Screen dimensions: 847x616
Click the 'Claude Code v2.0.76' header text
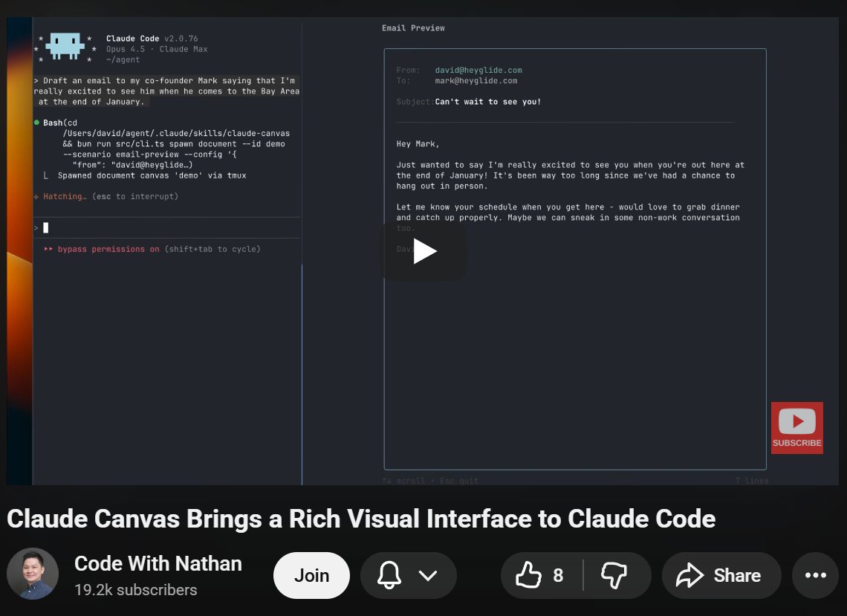click(152, 39)
